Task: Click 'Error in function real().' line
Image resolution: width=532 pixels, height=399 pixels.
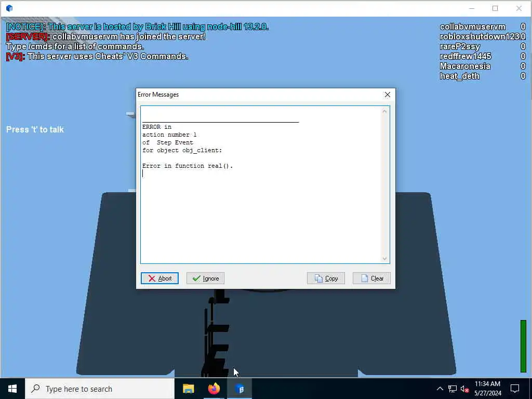Action: point(188,166)
